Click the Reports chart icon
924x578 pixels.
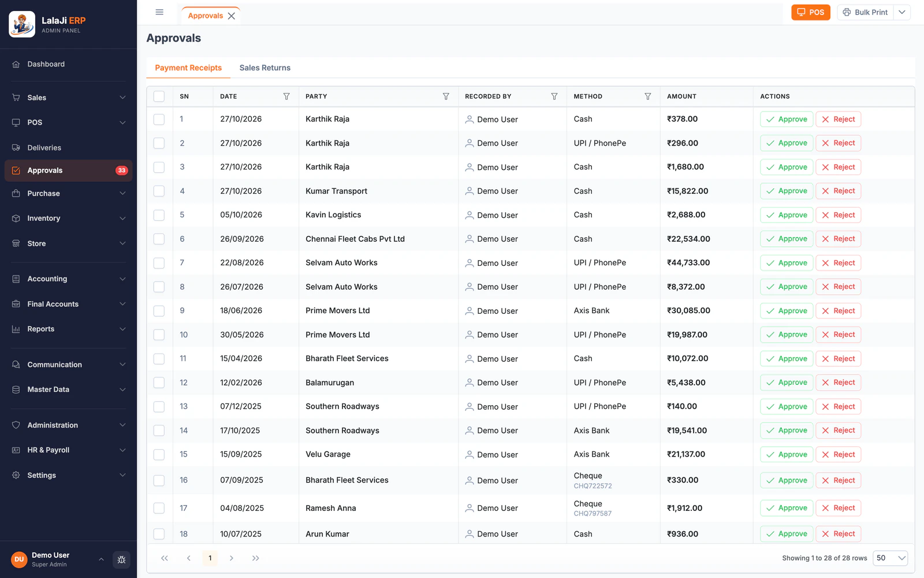pyautogui.click(x=16, y=329)
